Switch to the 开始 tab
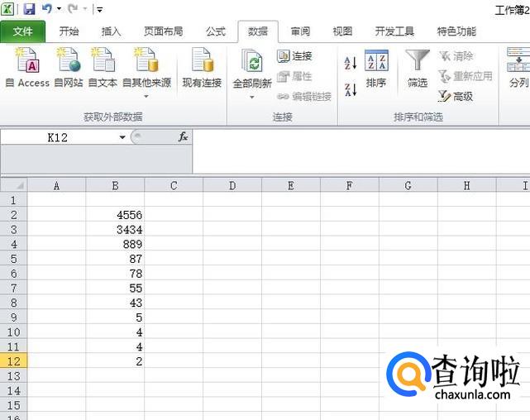Screen dimensions: 530x420 click(69, 31)
